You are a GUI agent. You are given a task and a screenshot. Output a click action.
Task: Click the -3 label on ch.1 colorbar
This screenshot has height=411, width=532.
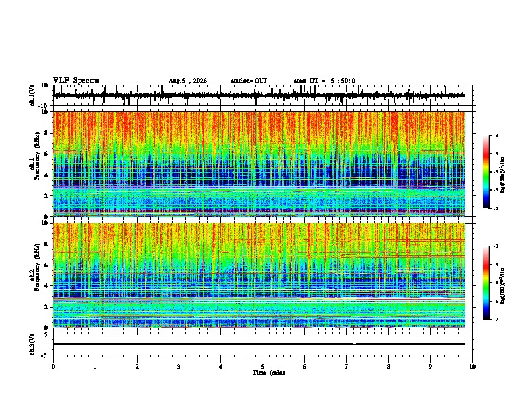tap(495, 135)
